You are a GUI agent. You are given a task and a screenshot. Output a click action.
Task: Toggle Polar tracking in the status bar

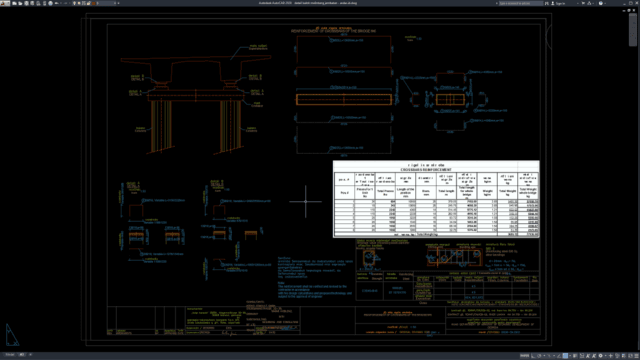tap(539, 356)
